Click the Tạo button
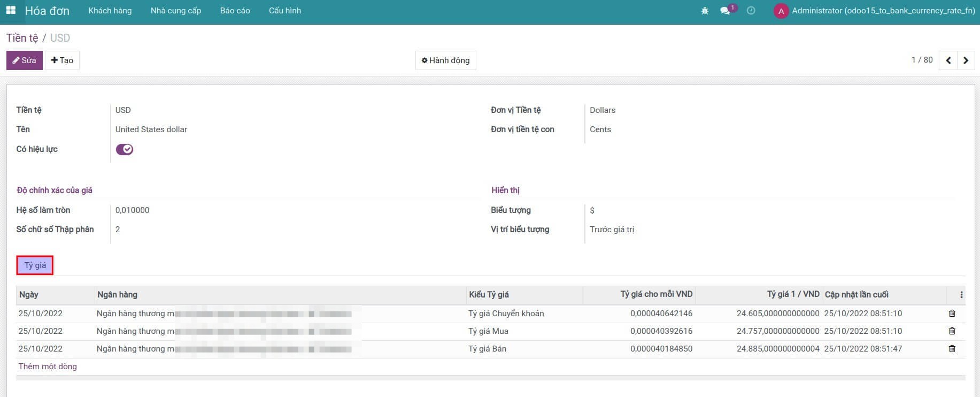The width and height of the screenshot is (980, 397). [x=62, y=60]
